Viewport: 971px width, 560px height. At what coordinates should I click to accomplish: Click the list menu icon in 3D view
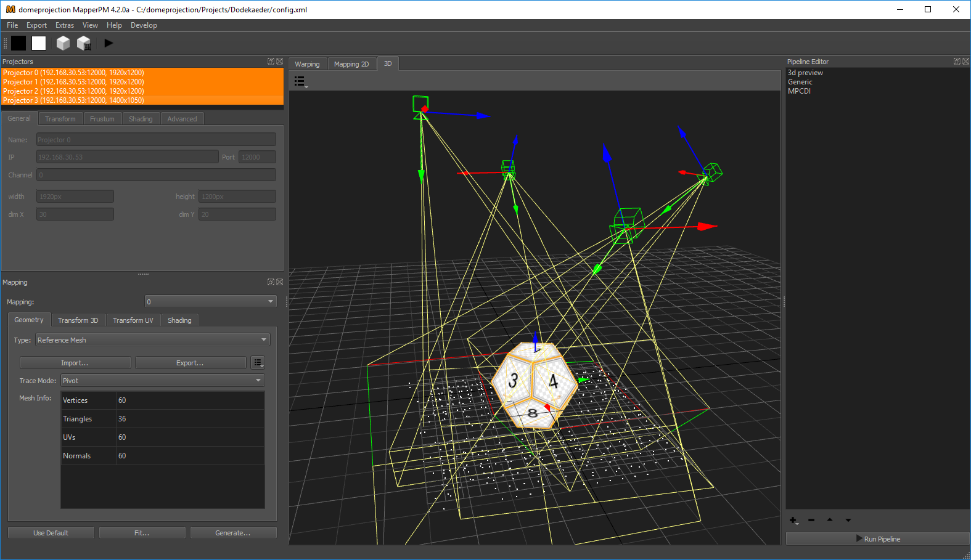point(300,81)
